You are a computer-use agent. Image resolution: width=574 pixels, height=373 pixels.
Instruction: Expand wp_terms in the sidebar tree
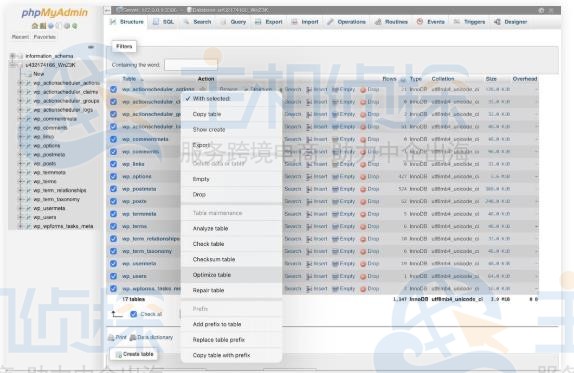point(20,181)
